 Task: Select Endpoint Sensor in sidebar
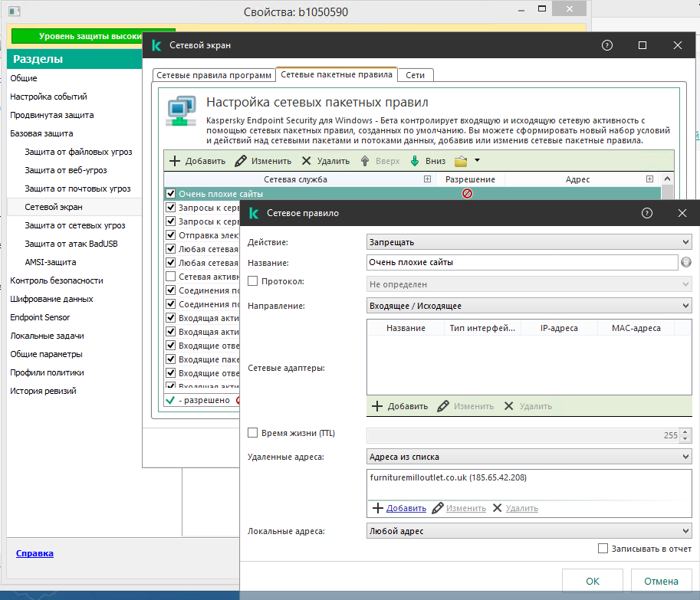pos(40,317)
